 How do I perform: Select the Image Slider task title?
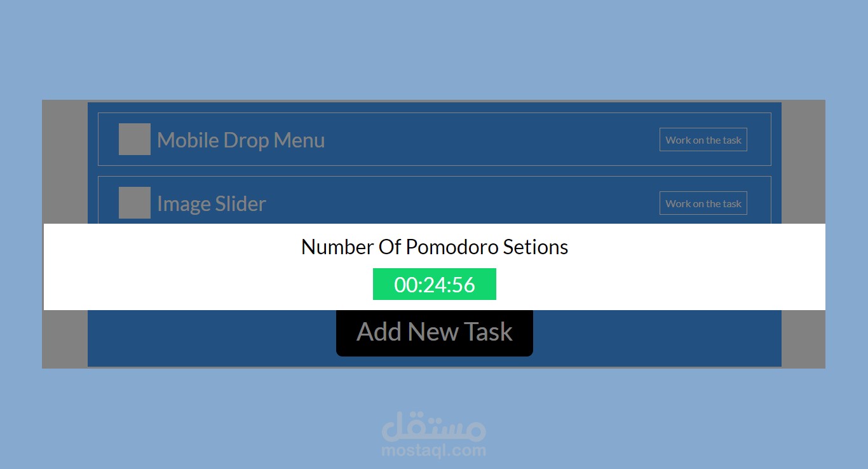(x=212, y=203)
